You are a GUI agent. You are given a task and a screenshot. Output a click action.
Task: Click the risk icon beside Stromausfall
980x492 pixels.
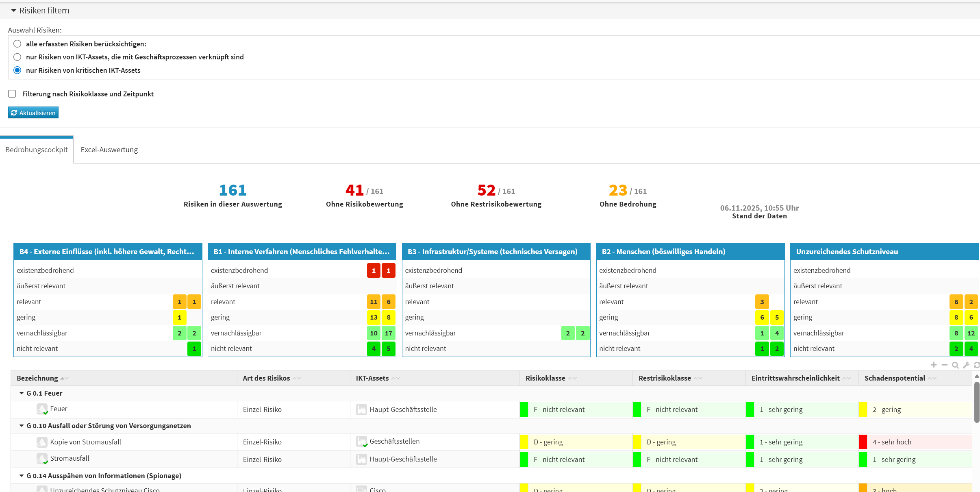click(x=42, y=459)
